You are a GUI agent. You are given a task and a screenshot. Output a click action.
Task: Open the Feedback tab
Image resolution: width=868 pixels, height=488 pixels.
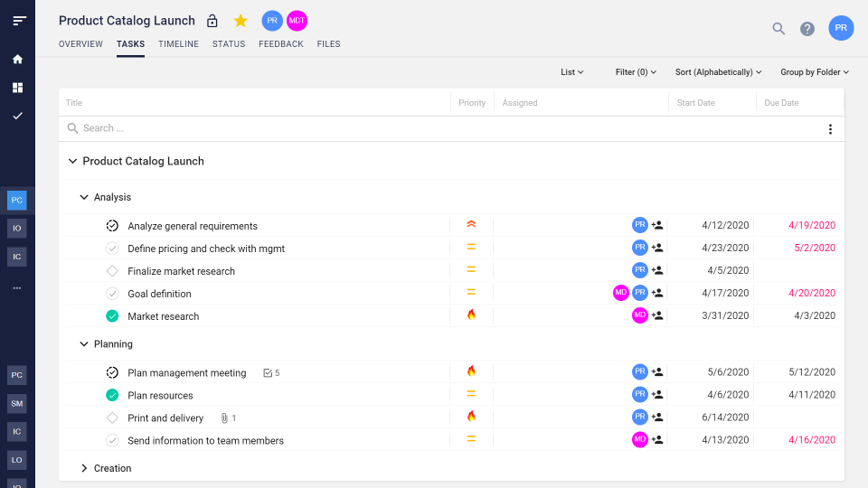(x=281, y=44)
